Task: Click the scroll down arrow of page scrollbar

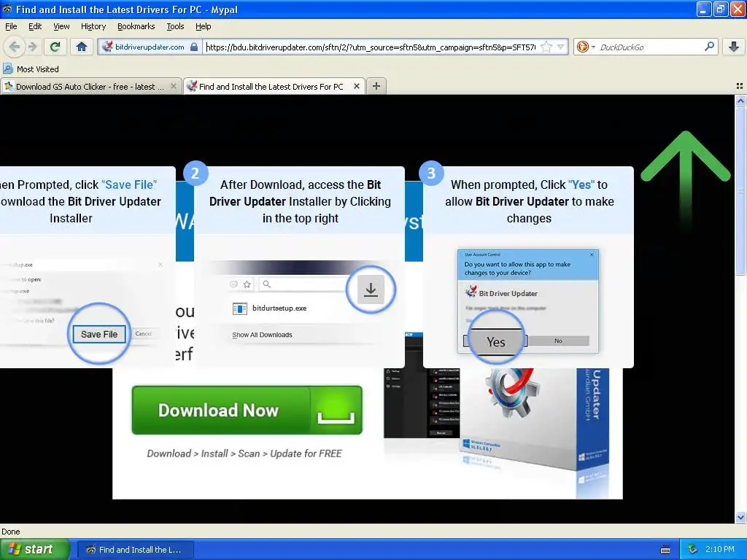Action: coord(740,518)
